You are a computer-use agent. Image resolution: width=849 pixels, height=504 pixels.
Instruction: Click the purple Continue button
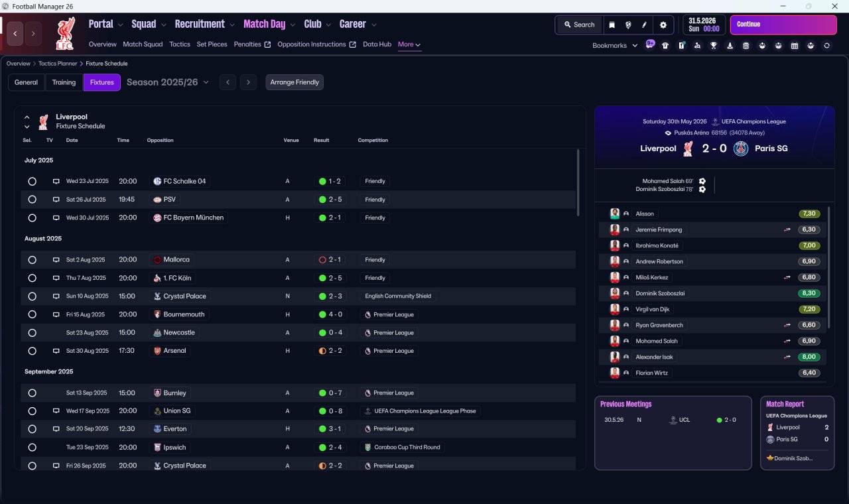point(783,25)
